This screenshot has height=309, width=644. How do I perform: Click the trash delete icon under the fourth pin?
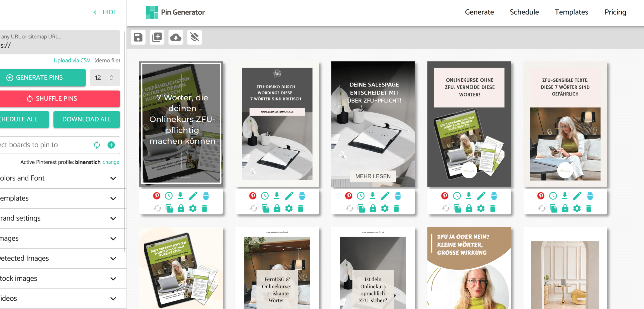point(493,209)
